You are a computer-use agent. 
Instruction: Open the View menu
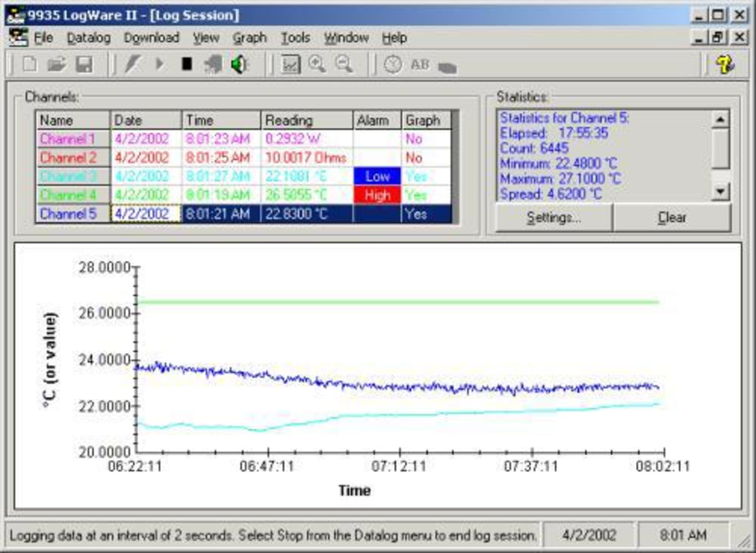click(206, 38)
